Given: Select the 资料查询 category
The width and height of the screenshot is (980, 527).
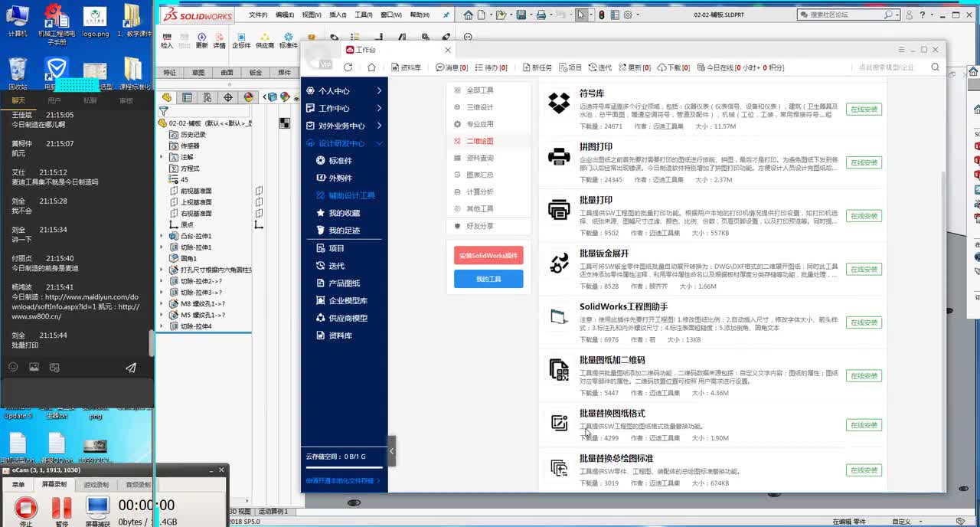Looking at the screenshot, I should point(488,158).
